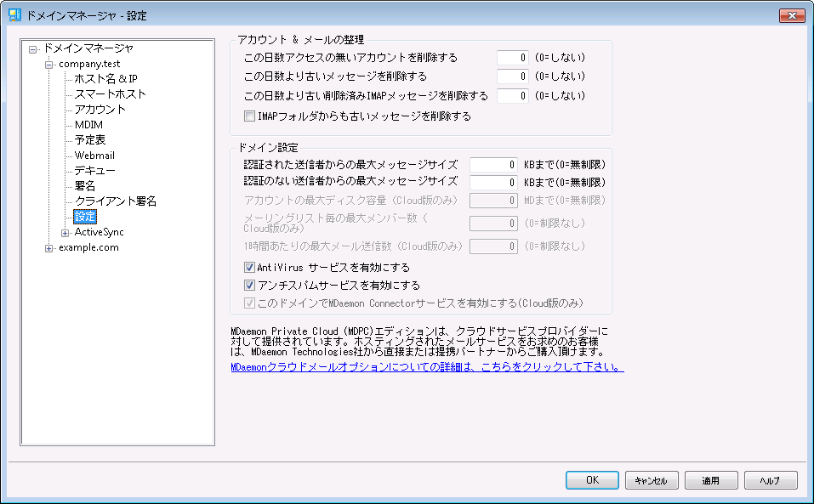
Task: Expand the example.com domain node
Action: (x=49, y=248)
